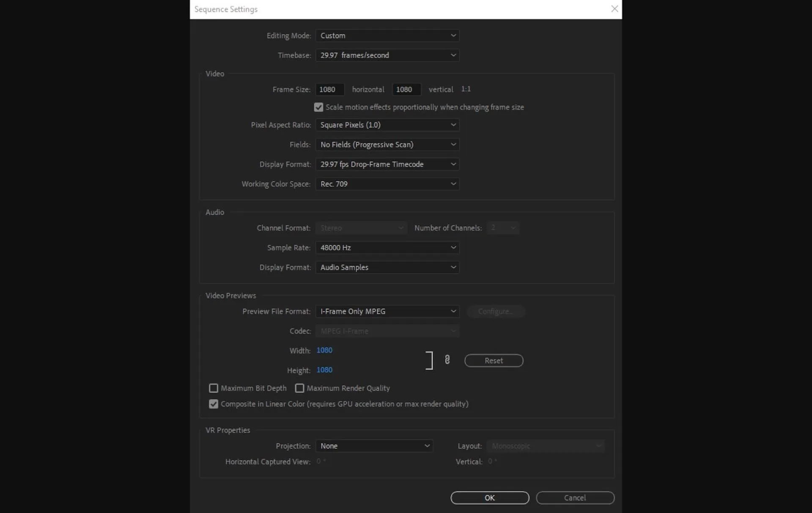Open the video Display Format dropdown
Image resolution: width=812 pixels, height=513 pixels.
pyautogui.click(x=387, y=164)
